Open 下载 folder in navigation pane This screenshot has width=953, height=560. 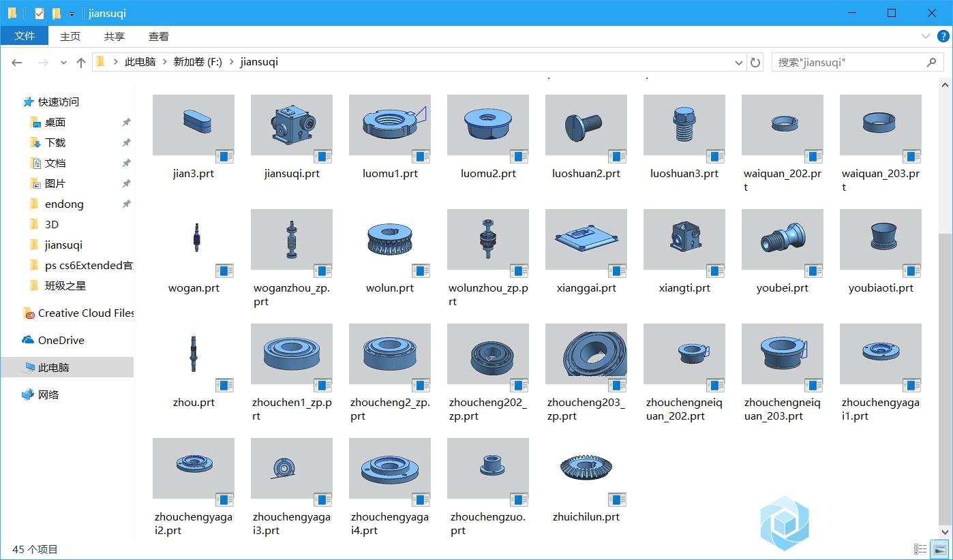click(x=55, y=142)
